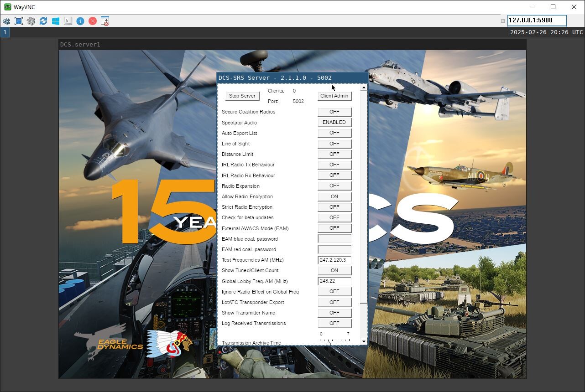Toggle Secure Coalition Radios OFF button
Viewport: 585px width, 392px height.
[334, 112]
